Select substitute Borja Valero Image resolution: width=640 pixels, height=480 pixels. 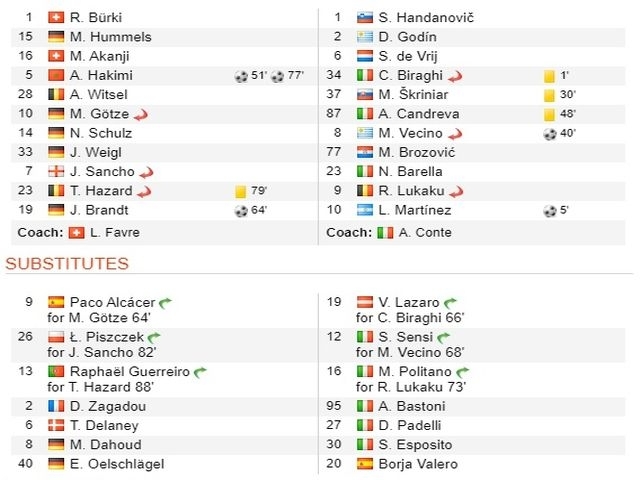(x=418, y=464)
